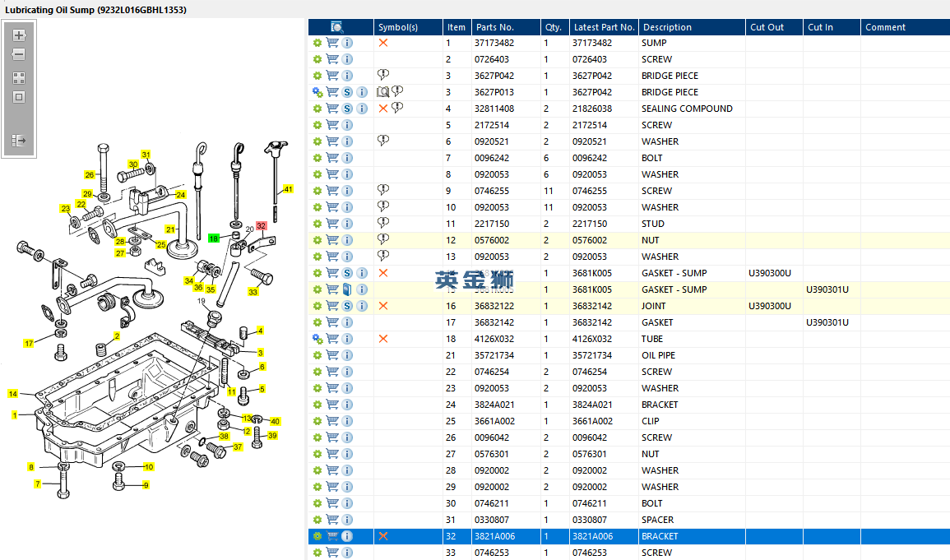This screenshot has width=950, height=560.
Task: Click the single-square fit view icon
Action: [x=19, y=97]
